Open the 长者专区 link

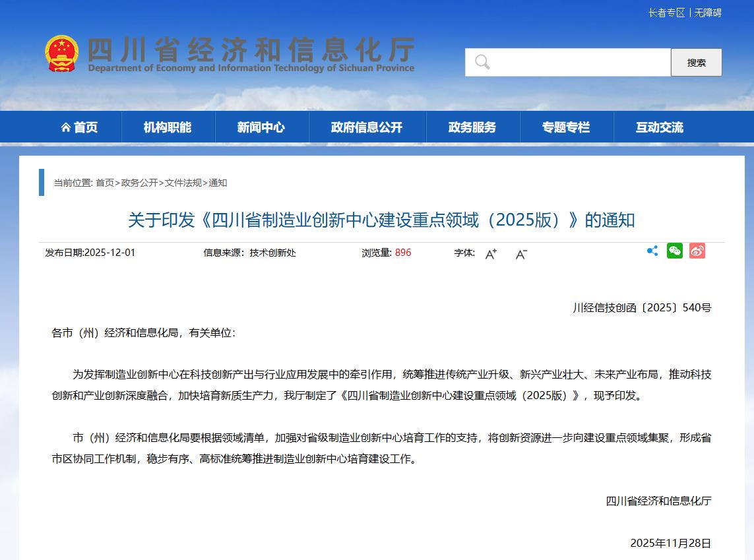(666, 13)
